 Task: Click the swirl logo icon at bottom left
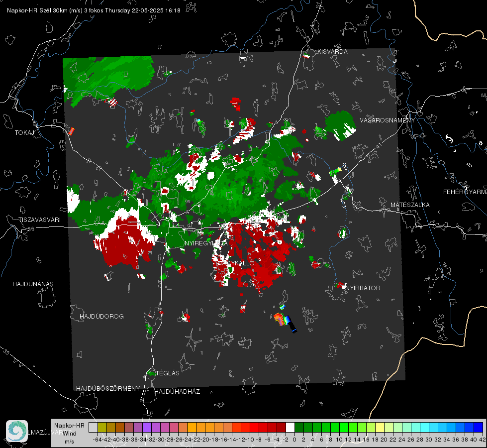(x=17, y=431)
